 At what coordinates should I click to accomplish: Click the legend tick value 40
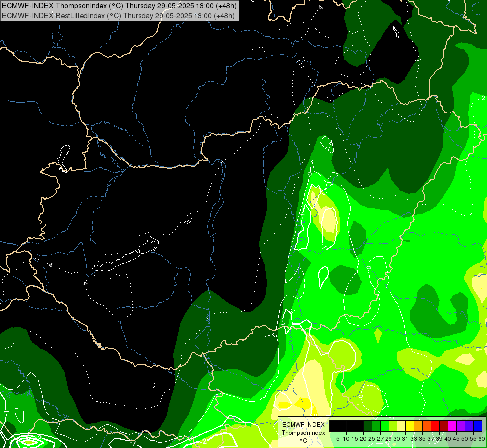point(448,439)
